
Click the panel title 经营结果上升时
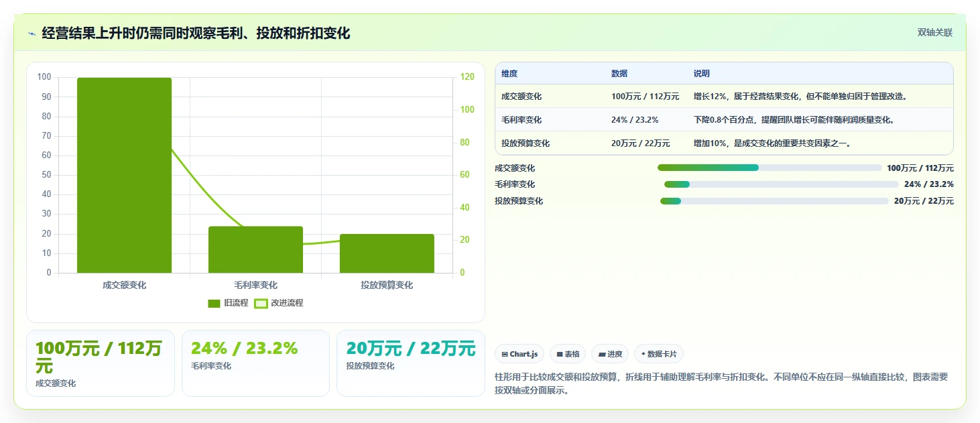(196, 34)
